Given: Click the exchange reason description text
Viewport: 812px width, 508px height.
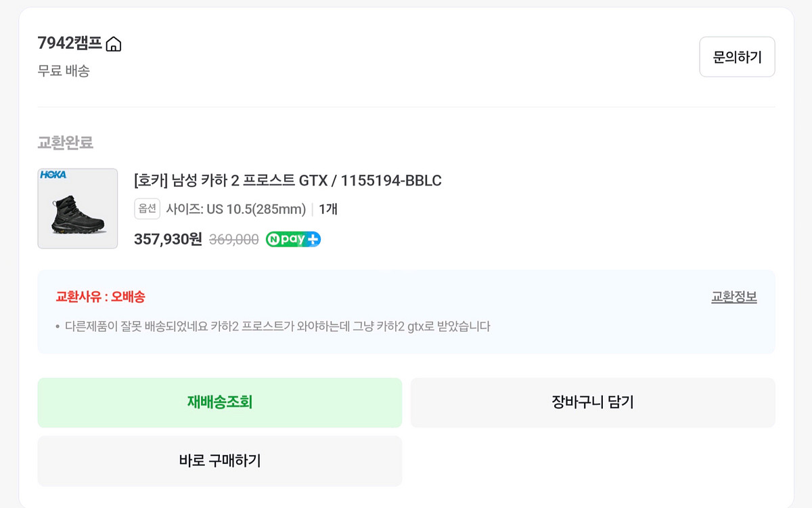Looking at the screenshot, I should point(277,326).
